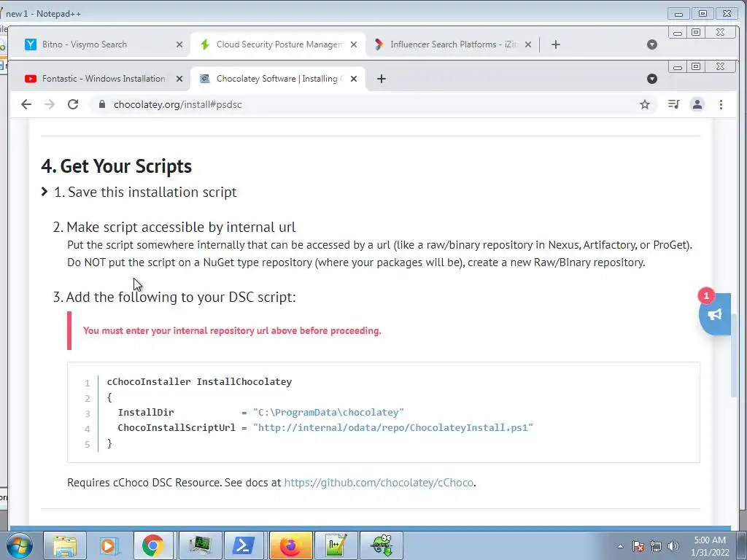Switch to Influencer Search Platforms tab
747x560 pixels.
pyautogui.click(x=452, y=44)
